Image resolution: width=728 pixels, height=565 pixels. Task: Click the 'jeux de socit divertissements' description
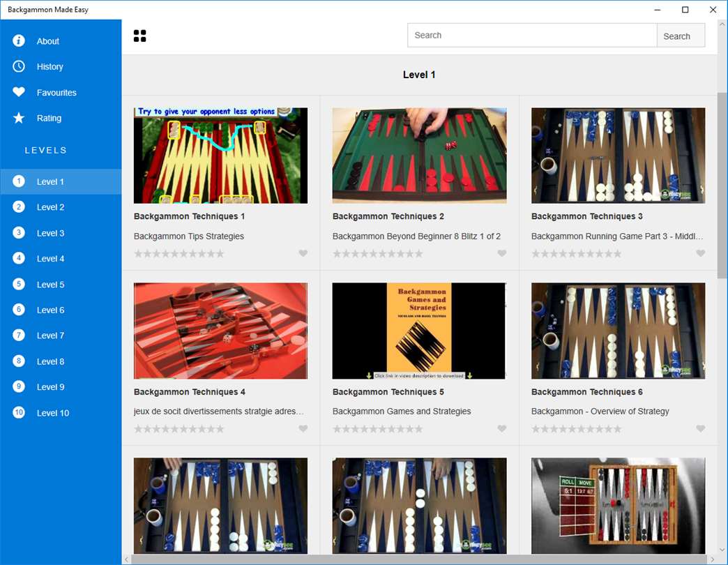coord(219,412)
